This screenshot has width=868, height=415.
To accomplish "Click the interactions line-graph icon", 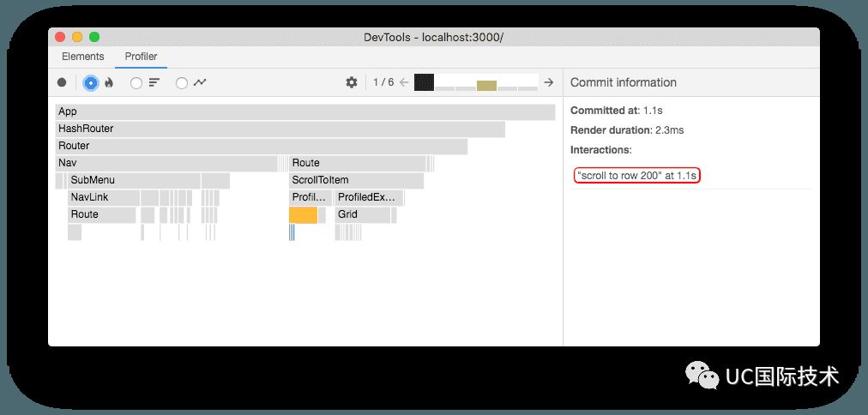I will [200, 82].
